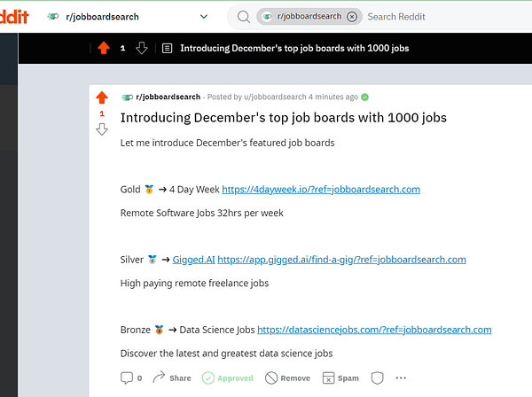Image resolution: width=532 pixels, height=397 pixels.
Task: Click the Share arrow button
Action: (171, 378)
